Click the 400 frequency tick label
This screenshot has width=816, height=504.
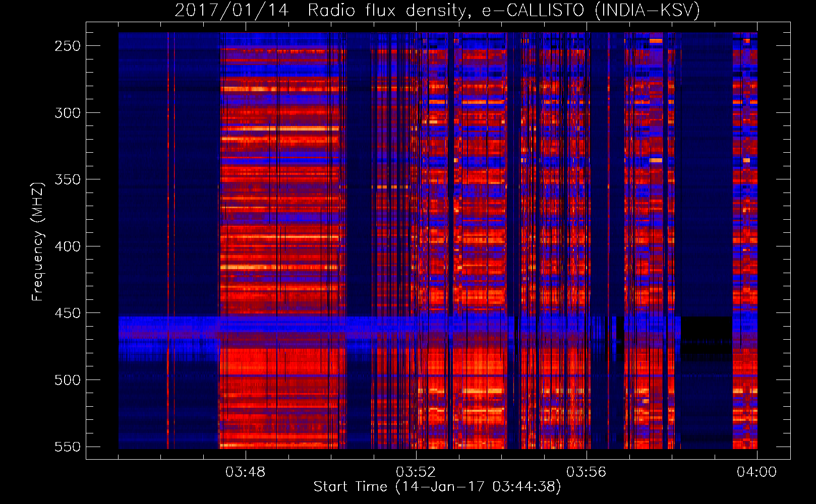[68, 246]
